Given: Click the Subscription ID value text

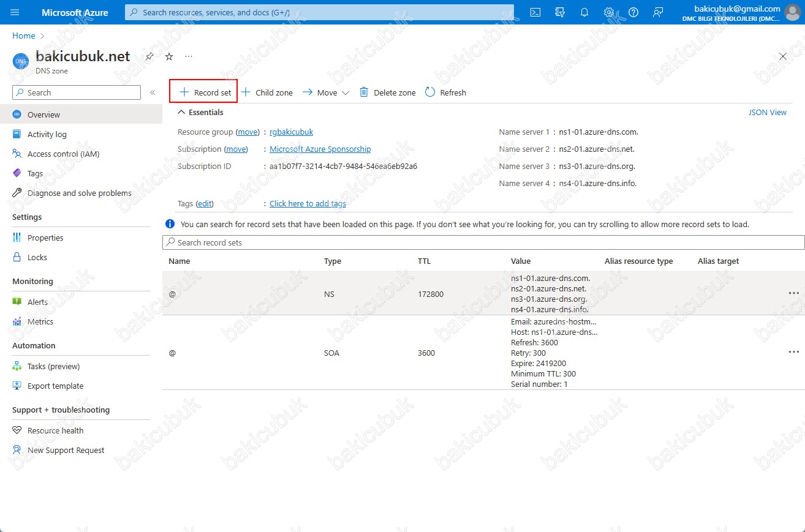Looking at the screenshot, I should tap(343, 166).
